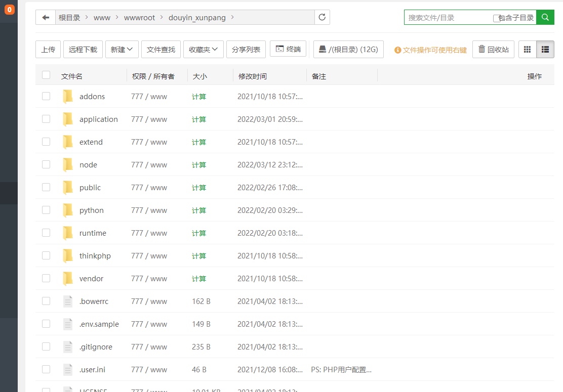The image size is (563, 392).
Task: Click the public folder icon
Action: [x=67, y=187]
